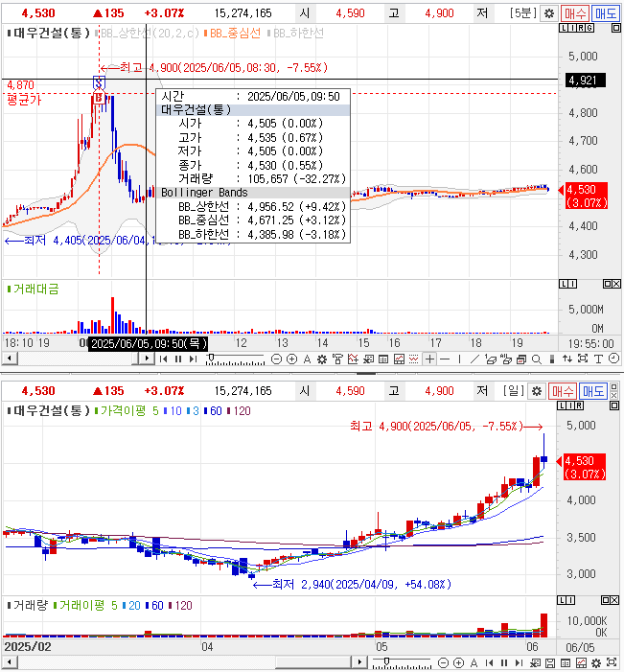Click the 매수 button on the 일 chart
Viewport: 624px width, 672px height.
(563, 391)
